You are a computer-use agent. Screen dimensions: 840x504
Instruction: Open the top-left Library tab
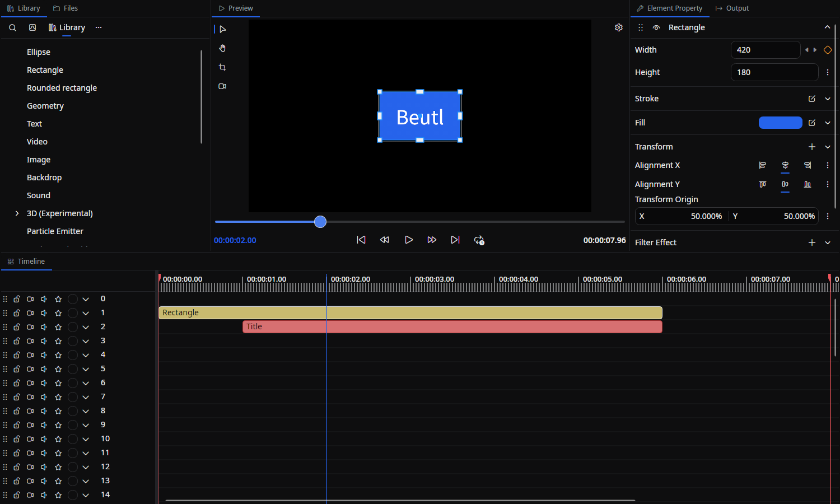24,8
